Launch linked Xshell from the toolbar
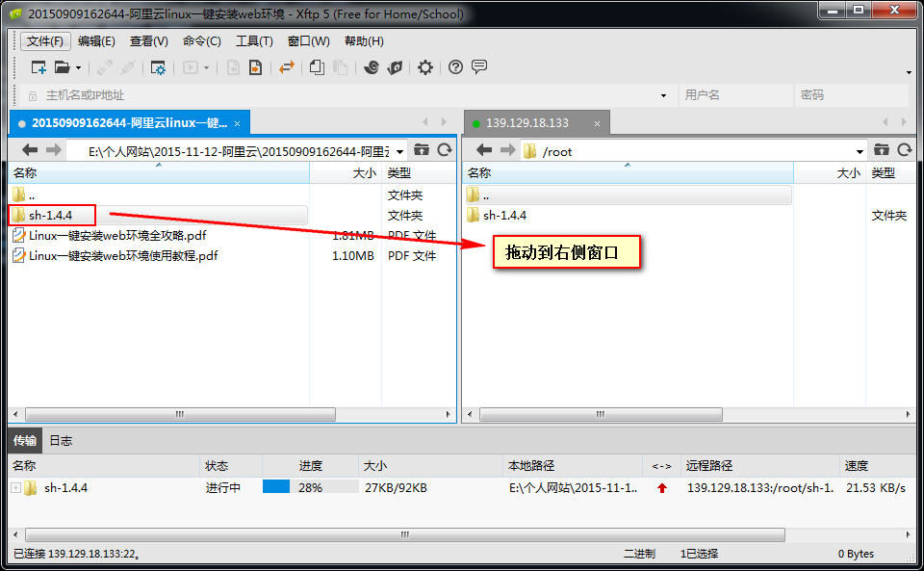This screenshot has height=571, width=924. 372,67
